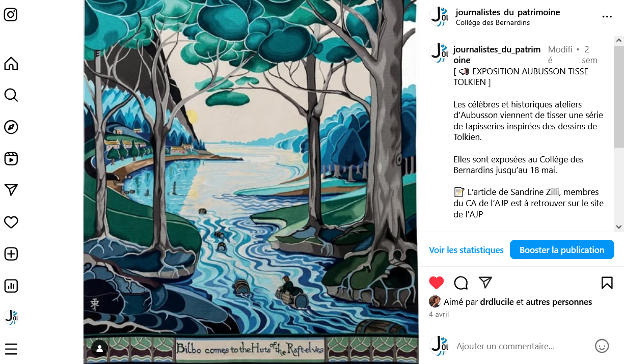Toggle the bookmark save icon
Screen dimensions: 624x364
(607, 283)
